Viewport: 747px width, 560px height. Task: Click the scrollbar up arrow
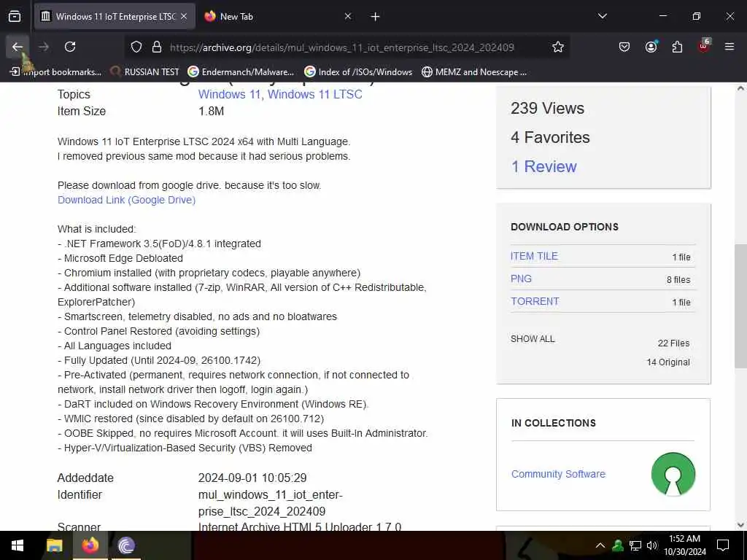[741, 88]
